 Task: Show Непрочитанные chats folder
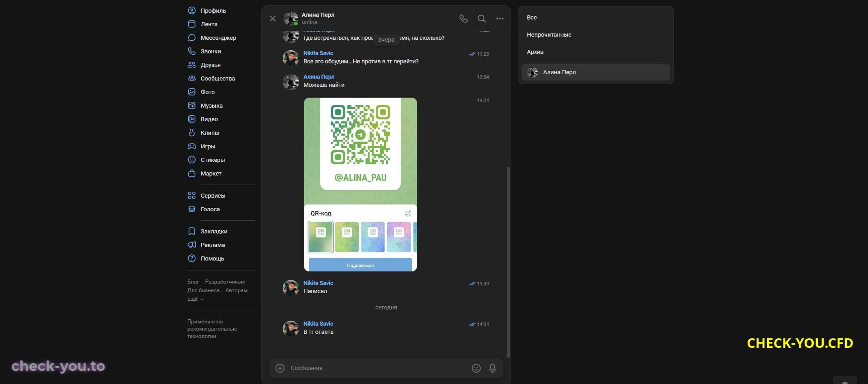point(549,35)
